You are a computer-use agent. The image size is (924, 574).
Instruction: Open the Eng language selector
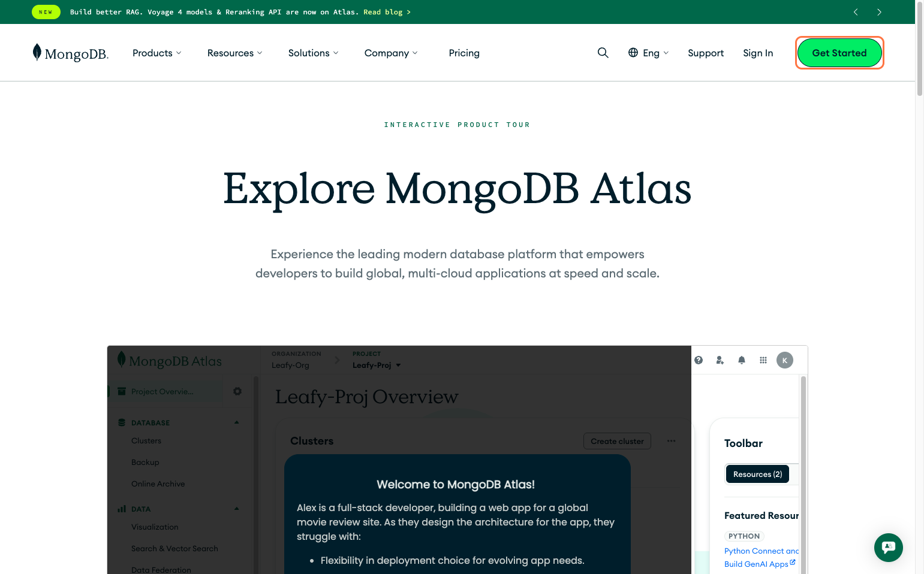point(648,53)
